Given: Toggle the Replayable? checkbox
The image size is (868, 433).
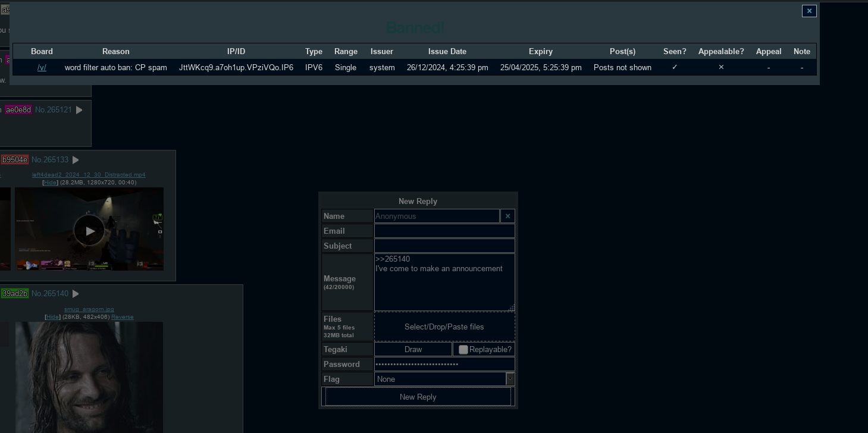Looking at the screenshot, I should coord(463,350).
